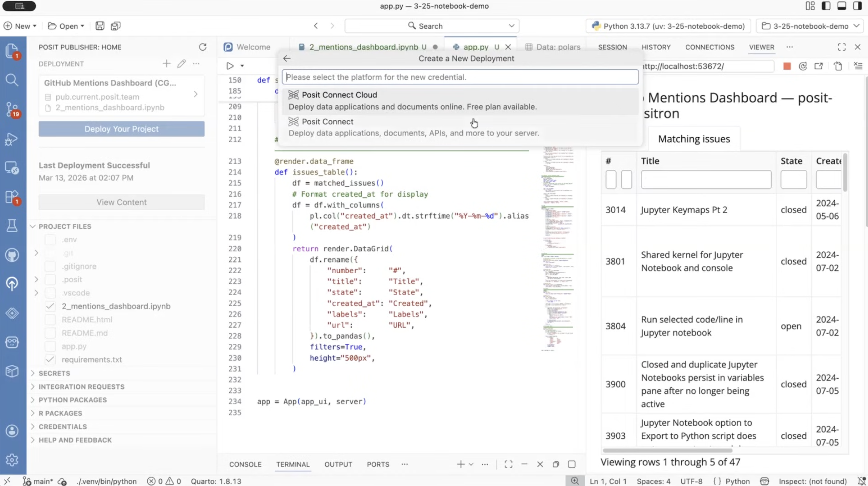This screenshot has height=486, width=868.
Task: Uncheck 2_mentions_dashboard.ipynb in Project Files
Action: pyautogui.click(x=50, y=306)
